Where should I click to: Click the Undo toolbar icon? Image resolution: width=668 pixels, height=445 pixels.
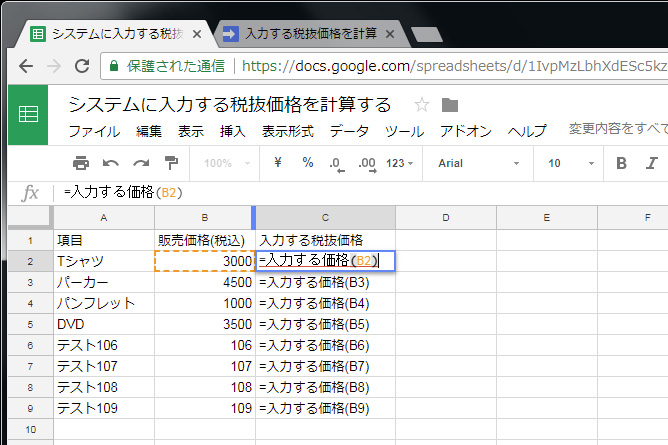click(x=111, y=163)
